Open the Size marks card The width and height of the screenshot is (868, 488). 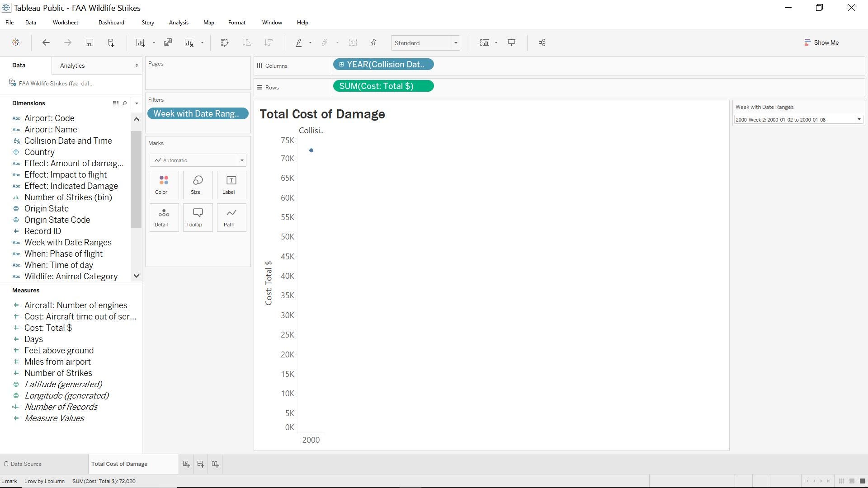198,185
